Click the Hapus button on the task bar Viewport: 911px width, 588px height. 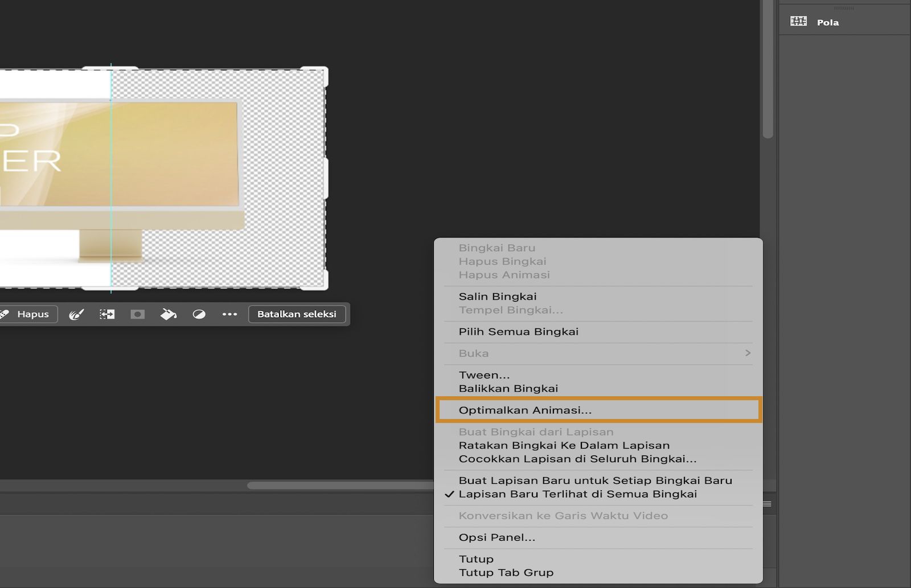click(x=33, y=314)
